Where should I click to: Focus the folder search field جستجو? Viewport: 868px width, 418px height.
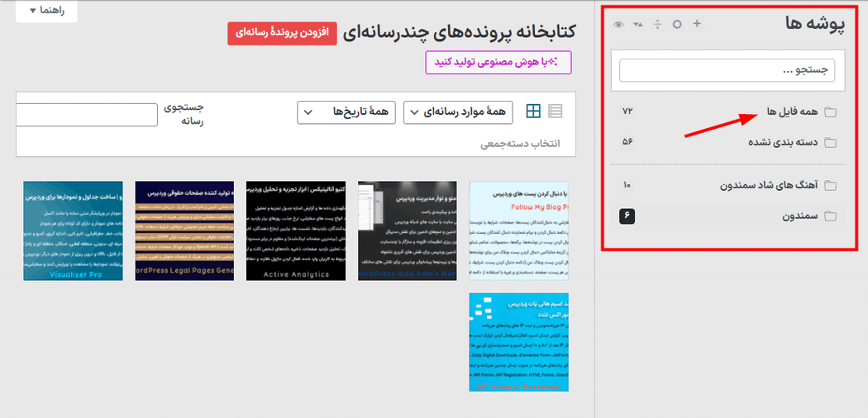point(727,71)
